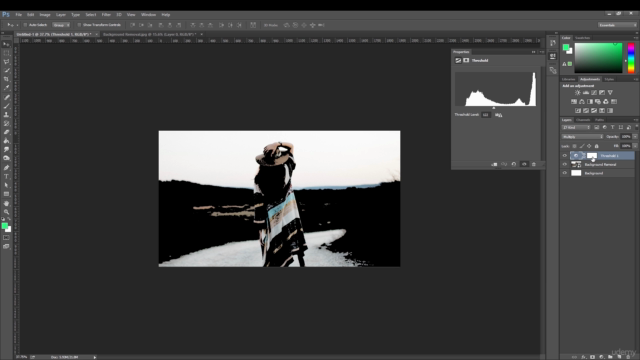This screenshot has width=640, height=360.
Task: Hide the Background layer
Action: (x=564, y=173)
